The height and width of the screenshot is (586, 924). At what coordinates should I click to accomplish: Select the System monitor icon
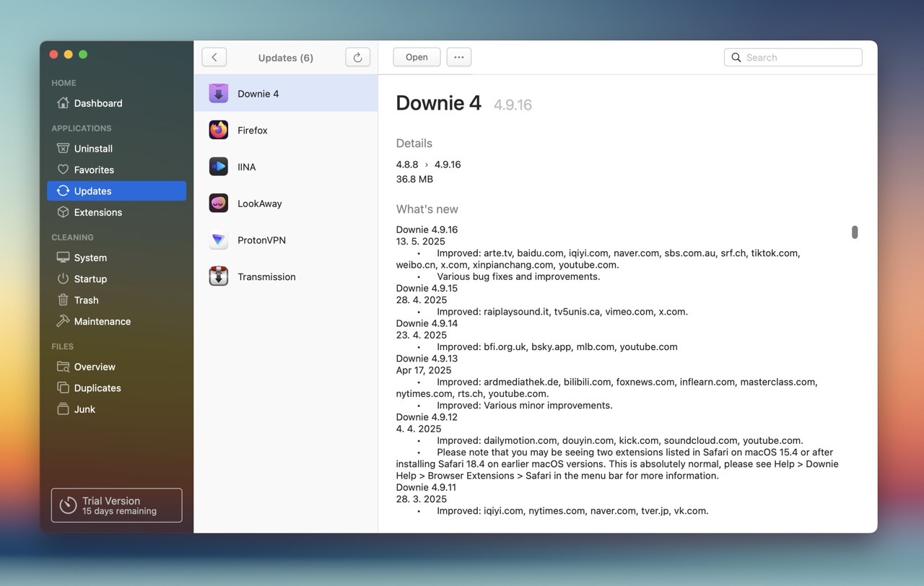click(x=64, y=258)
